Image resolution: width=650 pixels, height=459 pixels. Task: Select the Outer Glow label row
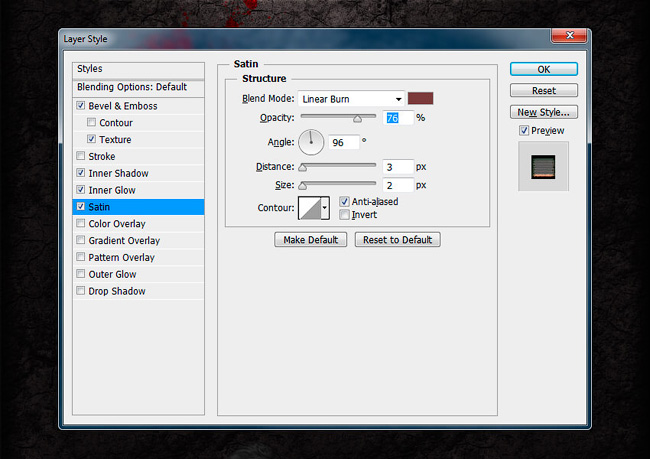(x=138, y=274)
